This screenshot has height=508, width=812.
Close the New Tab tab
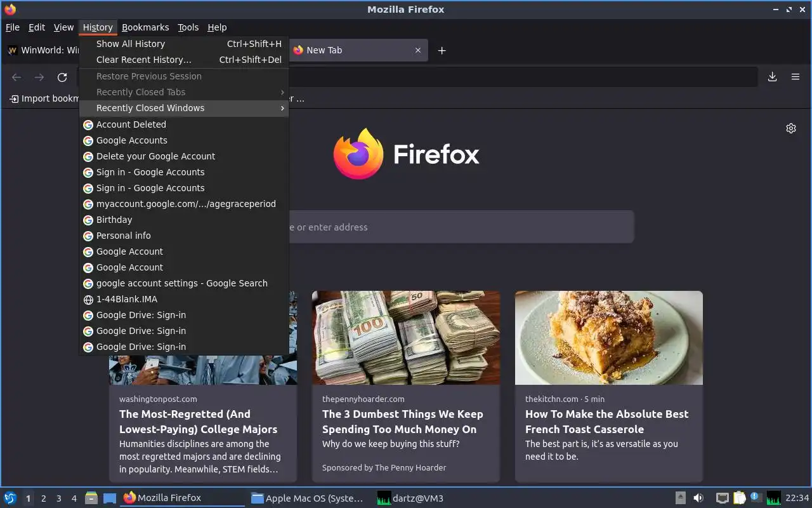point(418,50)
